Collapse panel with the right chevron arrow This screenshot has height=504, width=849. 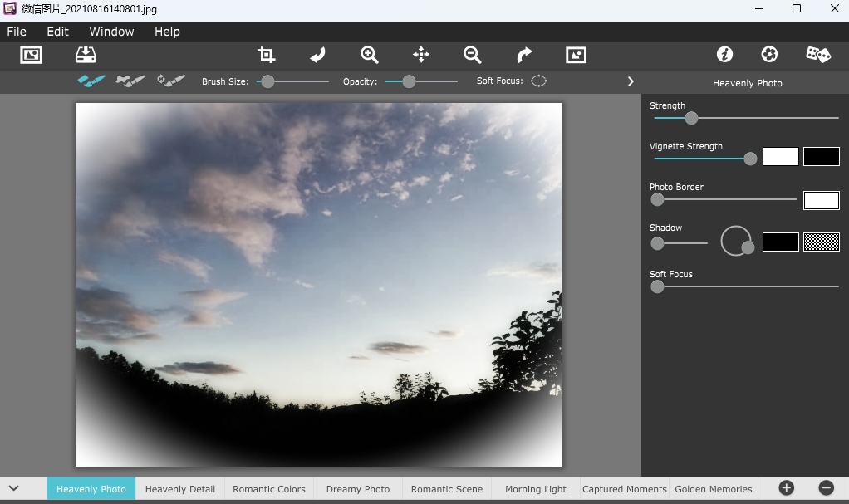(x=631, y=81)
